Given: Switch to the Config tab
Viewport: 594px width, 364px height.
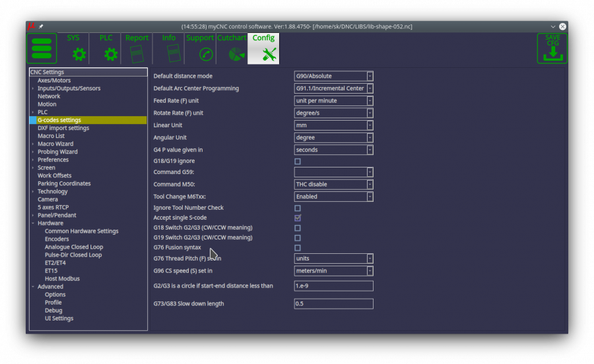Looking at the screenshot, I should pyautogui.click(x=263, y=49).
